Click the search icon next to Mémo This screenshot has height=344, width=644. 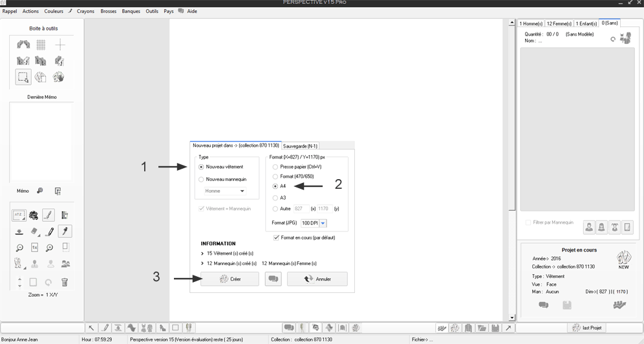[x=40, y=191]
